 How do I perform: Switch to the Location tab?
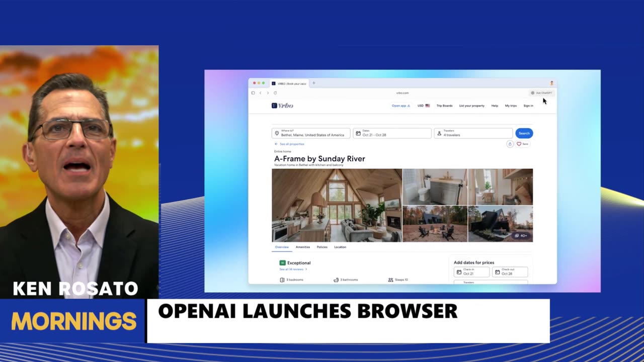point(340,247)
